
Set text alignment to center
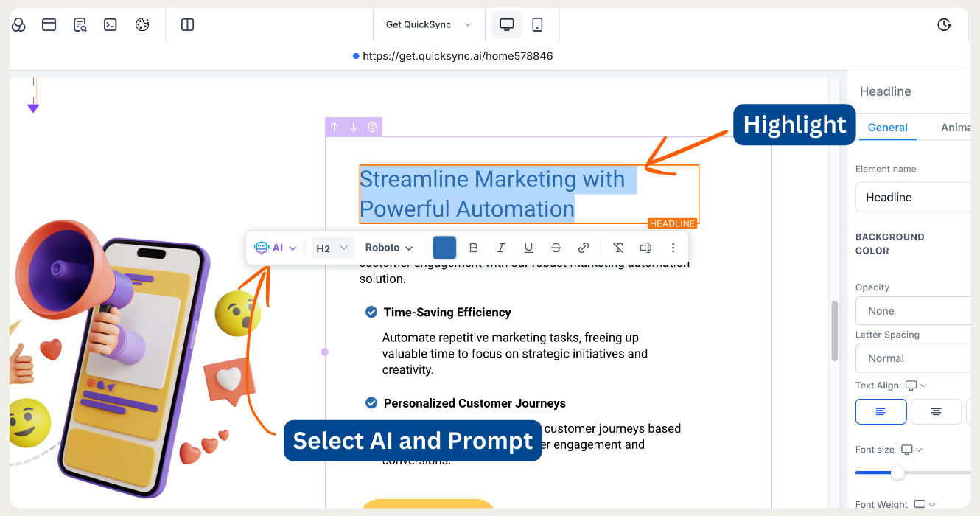pos(937,411)
